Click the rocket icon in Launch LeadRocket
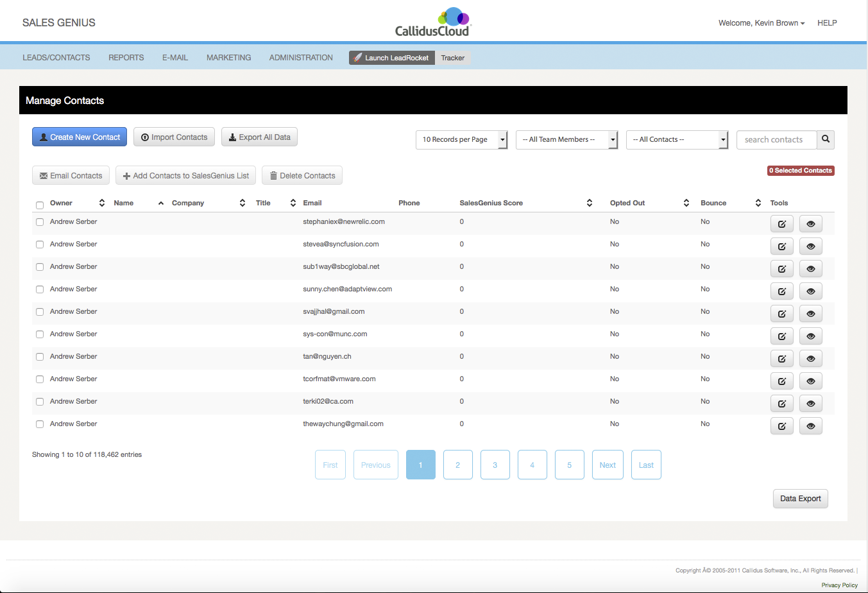Viewport: 868px width, 593px height. click(x=357, y=57)
